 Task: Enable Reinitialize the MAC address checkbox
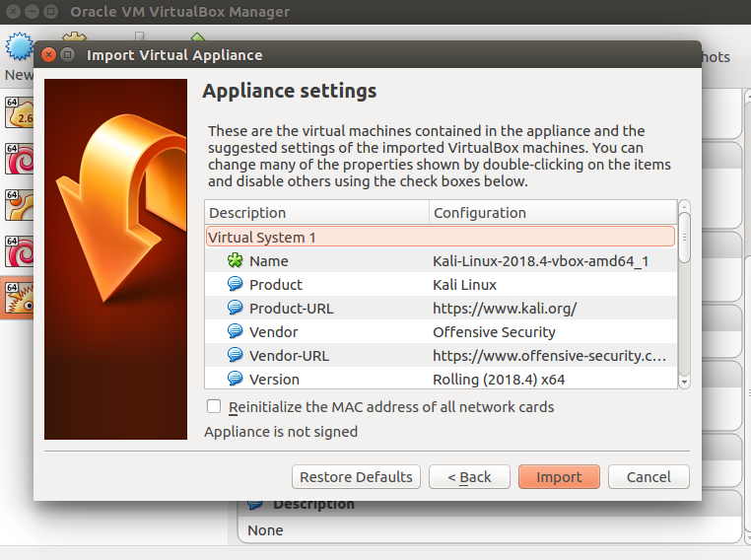(214, 406)
